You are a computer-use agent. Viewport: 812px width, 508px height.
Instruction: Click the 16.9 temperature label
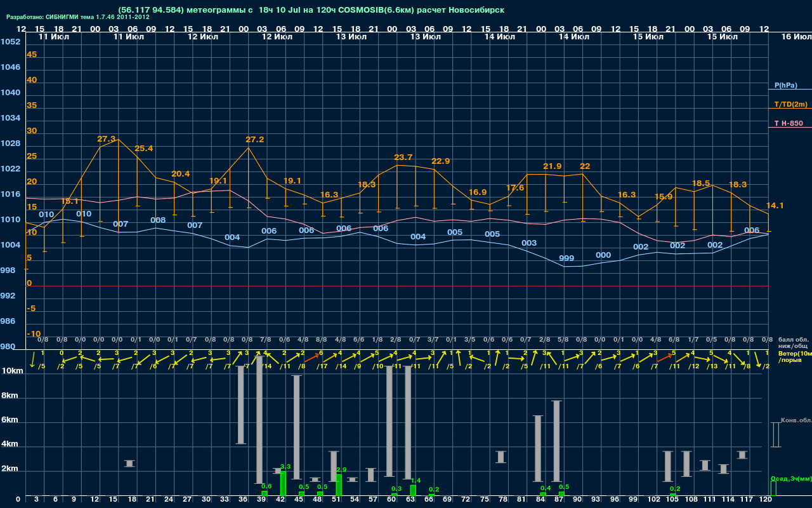477,192
